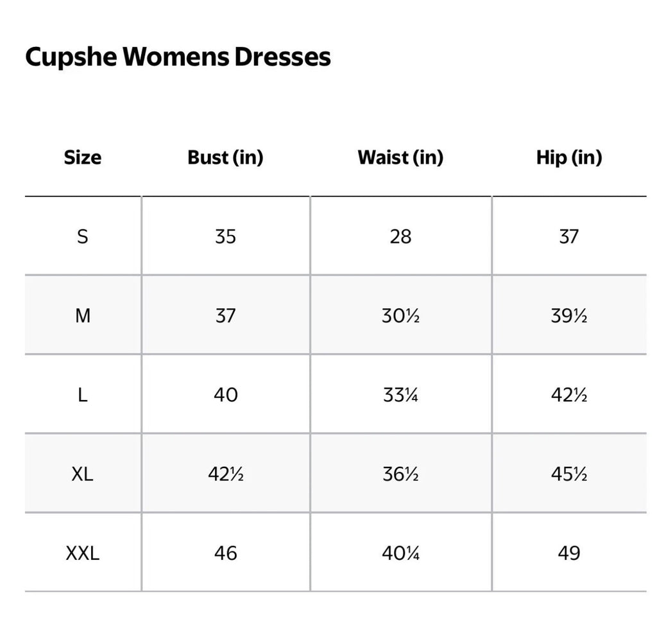Click the XXL size row label
657x644 pixels.
tap(83, 553)
